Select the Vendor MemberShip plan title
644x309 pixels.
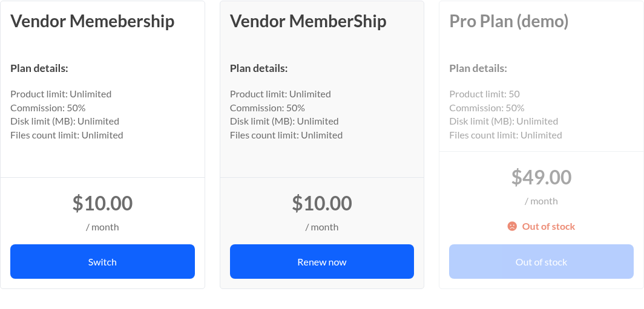pyautogui.click(x=308, y=21)
